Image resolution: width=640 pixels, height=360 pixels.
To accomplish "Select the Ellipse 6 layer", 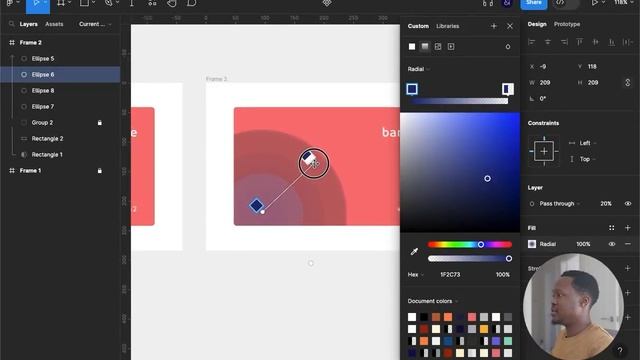I will (43, 74).
